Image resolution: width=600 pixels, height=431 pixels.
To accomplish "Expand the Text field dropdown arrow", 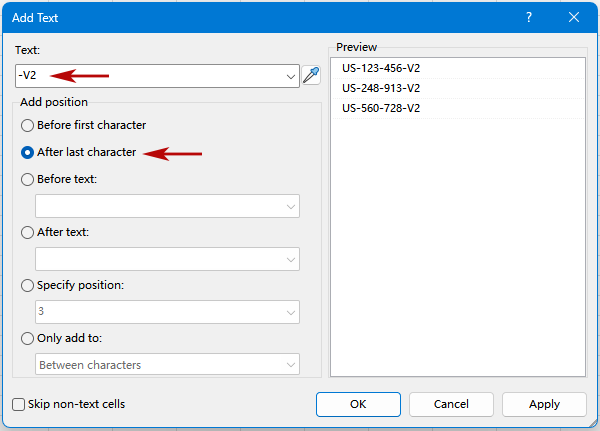I will (291, 76).
